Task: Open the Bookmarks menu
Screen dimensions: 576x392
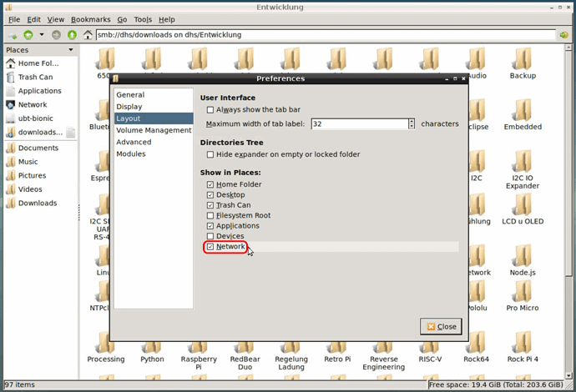Action: 91,19
